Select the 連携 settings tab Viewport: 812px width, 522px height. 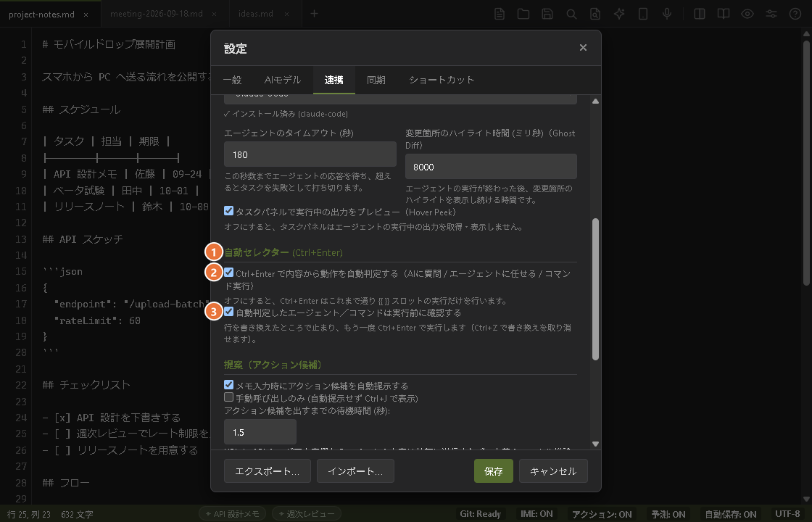click(x=334, y=80)
